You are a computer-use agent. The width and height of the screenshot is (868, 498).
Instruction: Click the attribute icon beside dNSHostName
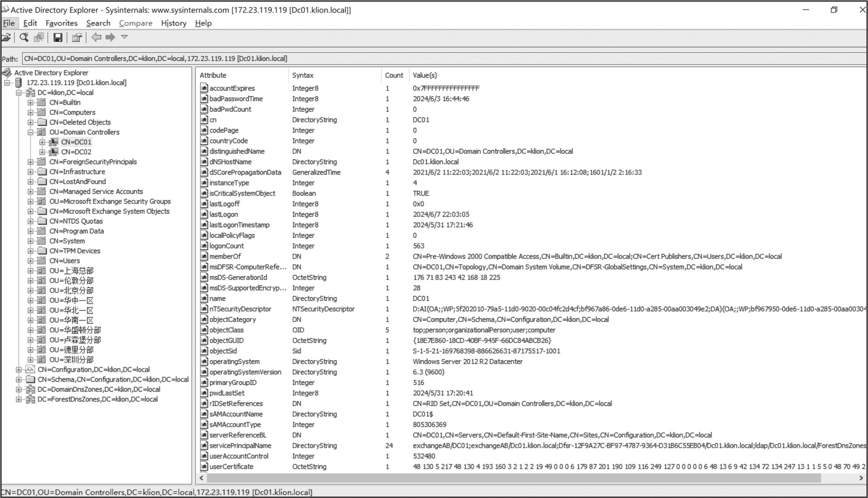click(204, 161)
